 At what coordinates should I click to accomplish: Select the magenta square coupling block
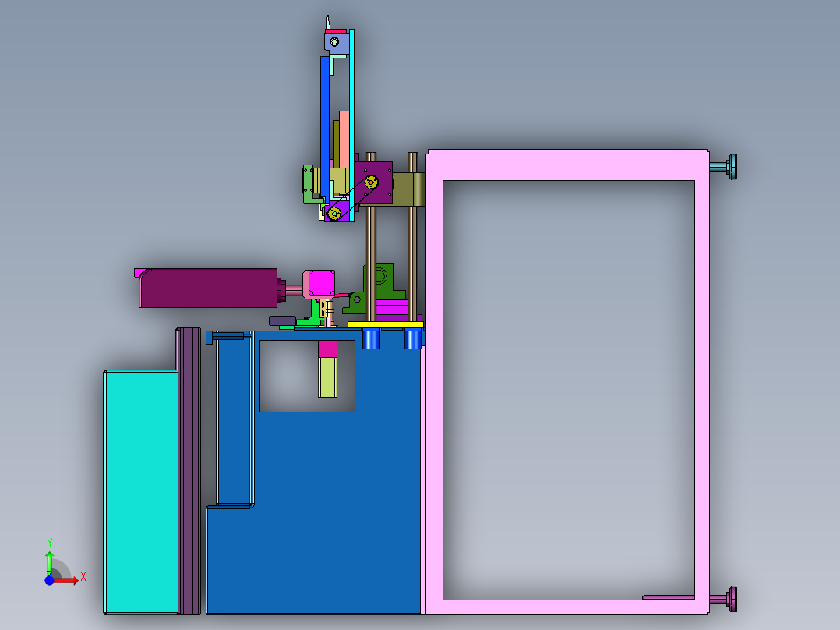click(x=321, y=282)
